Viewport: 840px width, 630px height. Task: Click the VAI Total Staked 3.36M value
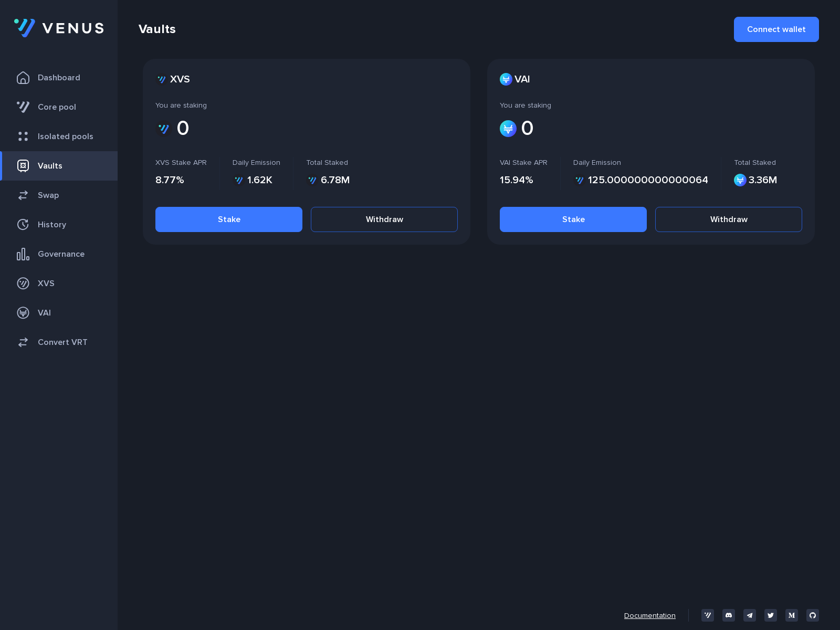click(763, 180)
